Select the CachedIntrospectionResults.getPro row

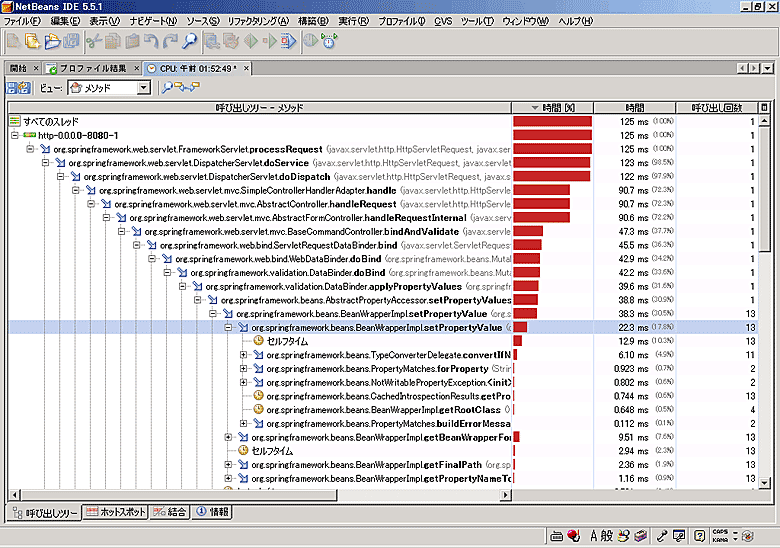click(x=384, y=396)
